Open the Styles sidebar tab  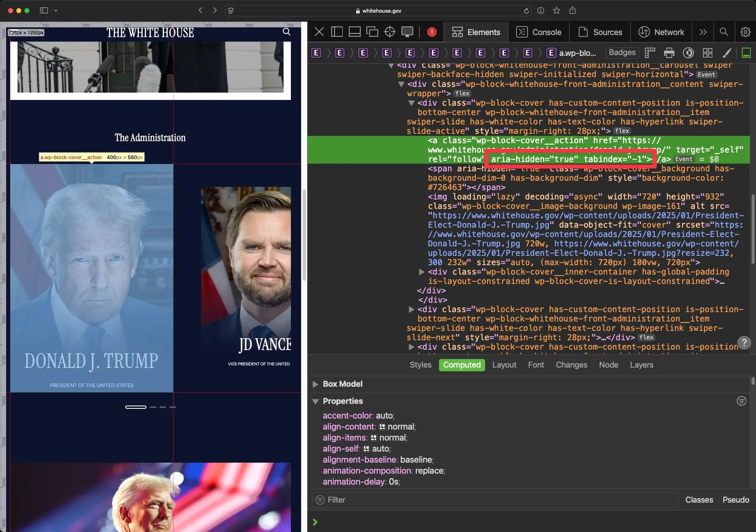(421, 365)
